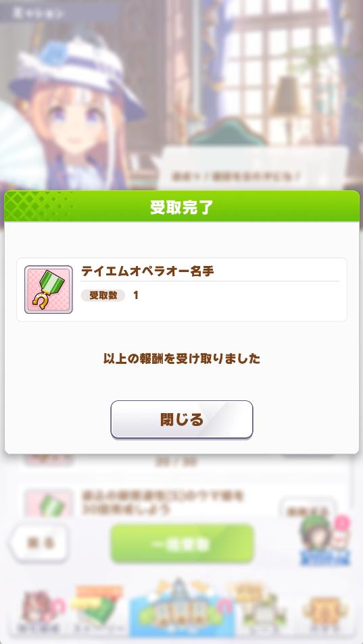Go back with the 戻る arrow button
Screen dimensions: 363x644
point(40,543)
